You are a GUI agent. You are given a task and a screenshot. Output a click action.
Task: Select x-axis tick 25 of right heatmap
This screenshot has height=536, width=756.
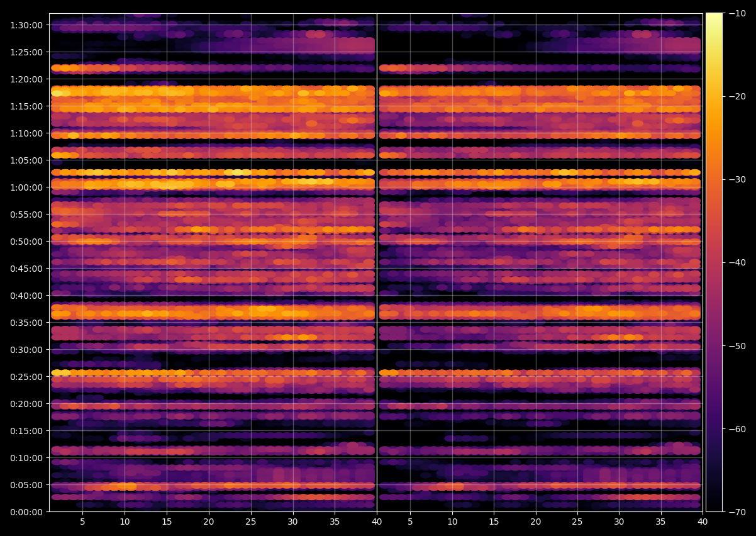tap(577, 522)
